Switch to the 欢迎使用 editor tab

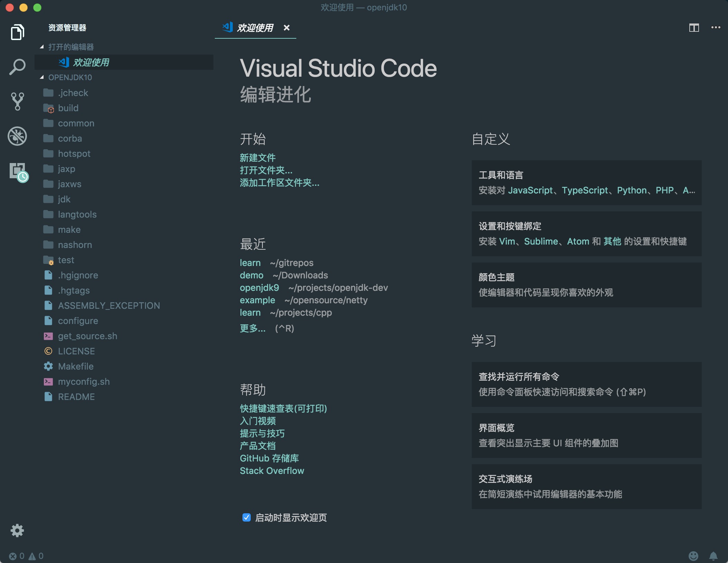[255, 28]
